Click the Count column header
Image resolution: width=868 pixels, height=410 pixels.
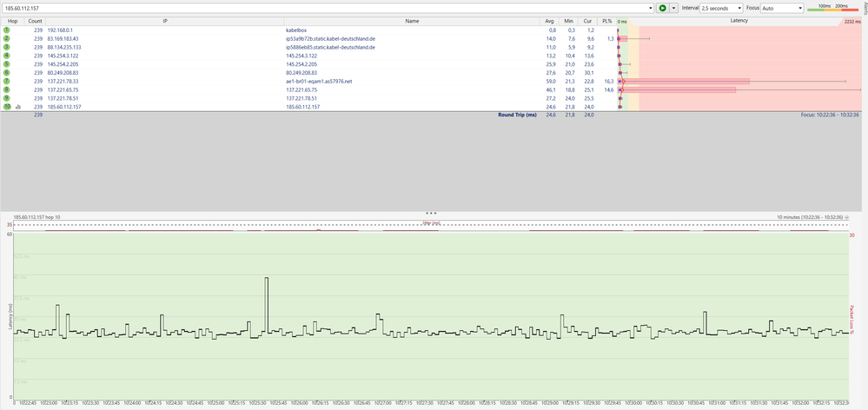pyautogui.click(x=36, y=21)
